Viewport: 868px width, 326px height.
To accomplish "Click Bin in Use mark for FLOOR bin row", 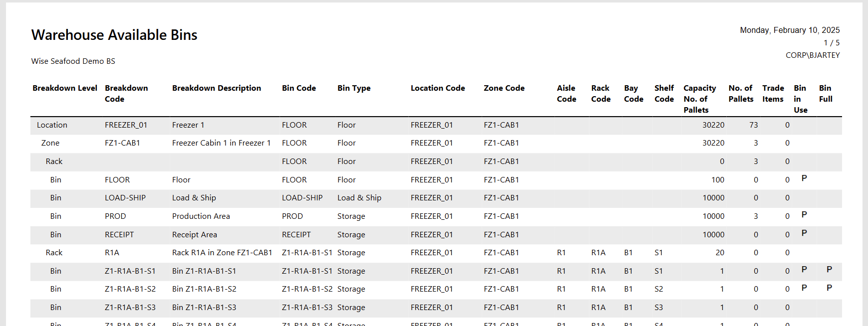I will (x=804, y=178).
